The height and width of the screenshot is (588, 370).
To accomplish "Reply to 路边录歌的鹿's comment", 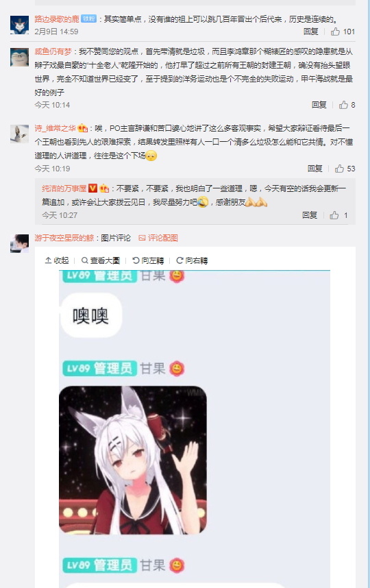I will (311, 32).
